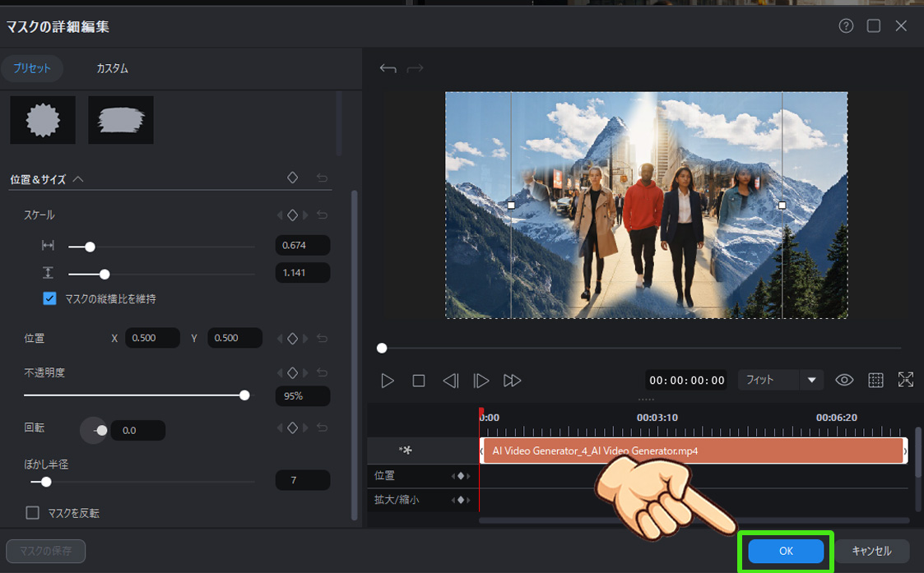The height and width of the screenshot is (573, 924).
Task: Uncheck マスクの縦横比を維持 checkbox
Action: point(49,298)
